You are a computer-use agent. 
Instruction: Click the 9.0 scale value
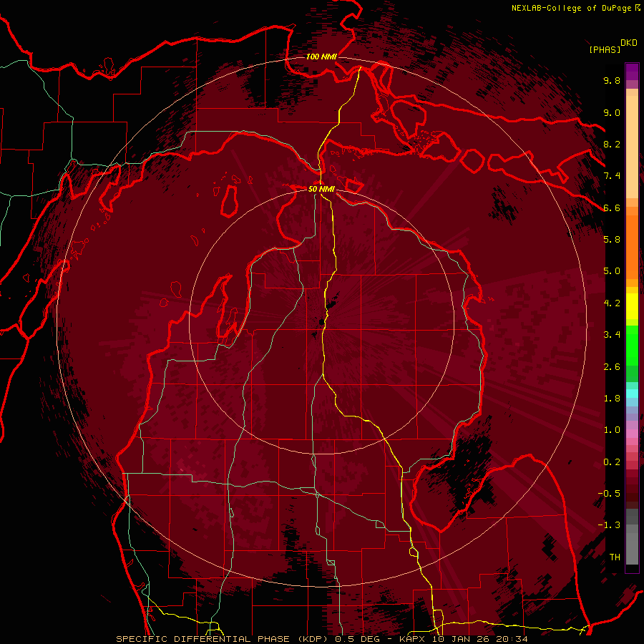(x=612, y=112)
